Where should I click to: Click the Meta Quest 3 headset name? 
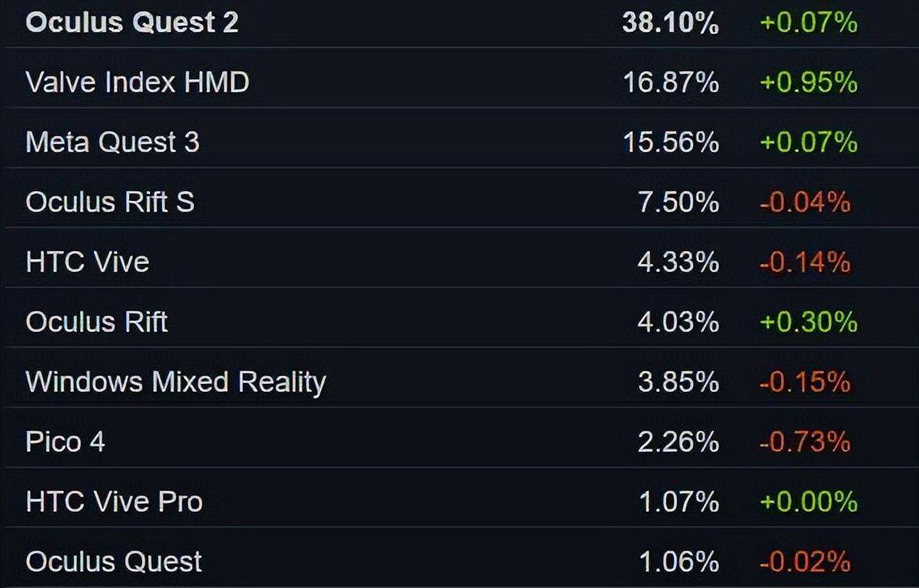tap(112, 142)
